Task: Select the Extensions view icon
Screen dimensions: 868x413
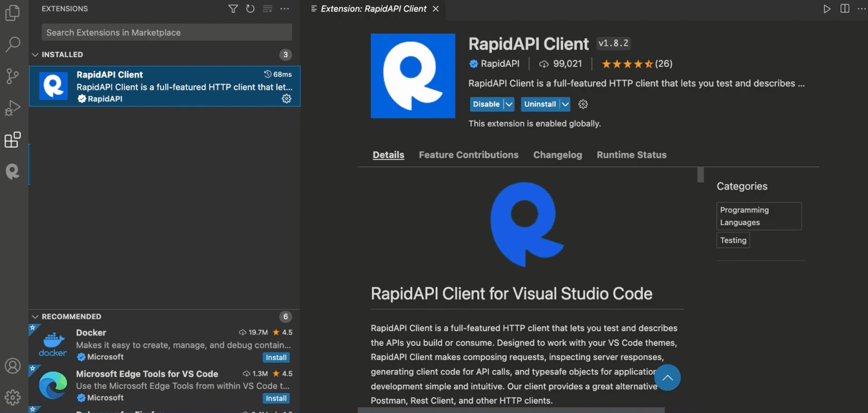Action: point(13,139)
